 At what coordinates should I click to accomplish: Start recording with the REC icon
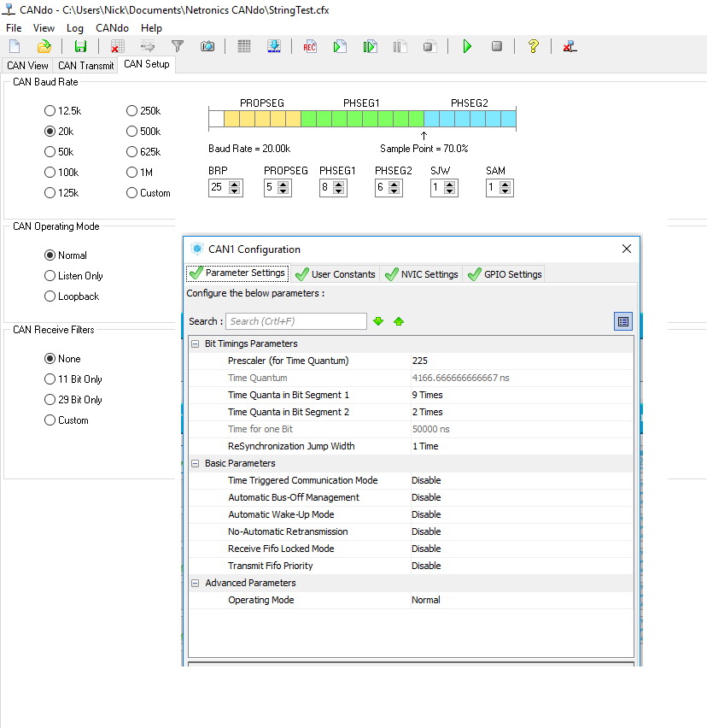pyautogui.click(x=309, y=47)
